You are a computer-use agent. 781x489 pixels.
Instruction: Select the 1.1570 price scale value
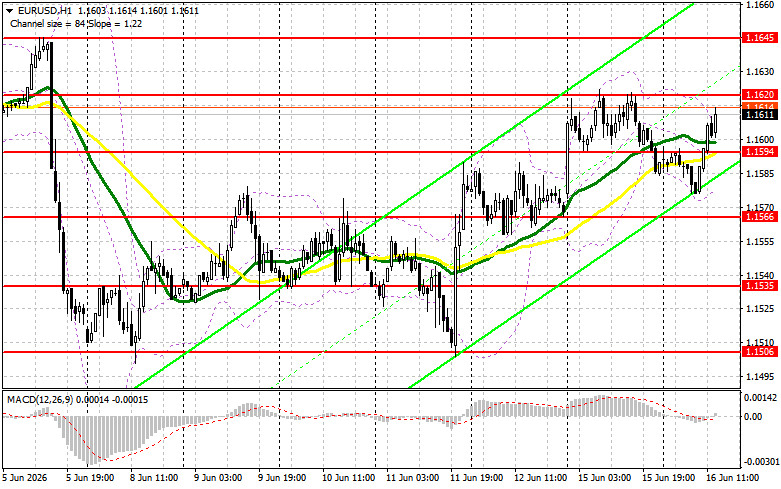[760, 207]
